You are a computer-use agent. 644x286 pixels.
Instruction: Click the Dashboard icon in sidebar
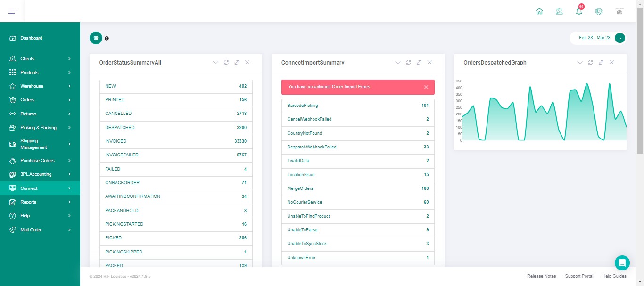[13, 38]
